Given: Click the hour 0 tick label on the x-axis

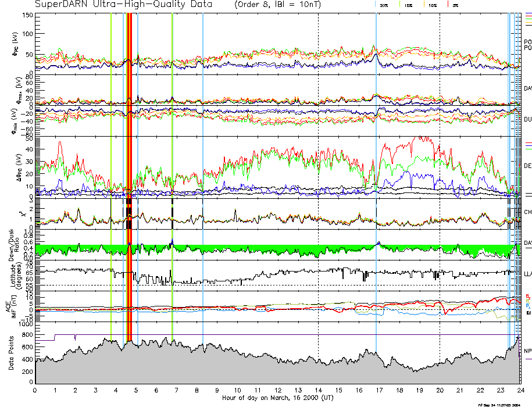Looking at the screenshot, I should [x=35, y=390].
